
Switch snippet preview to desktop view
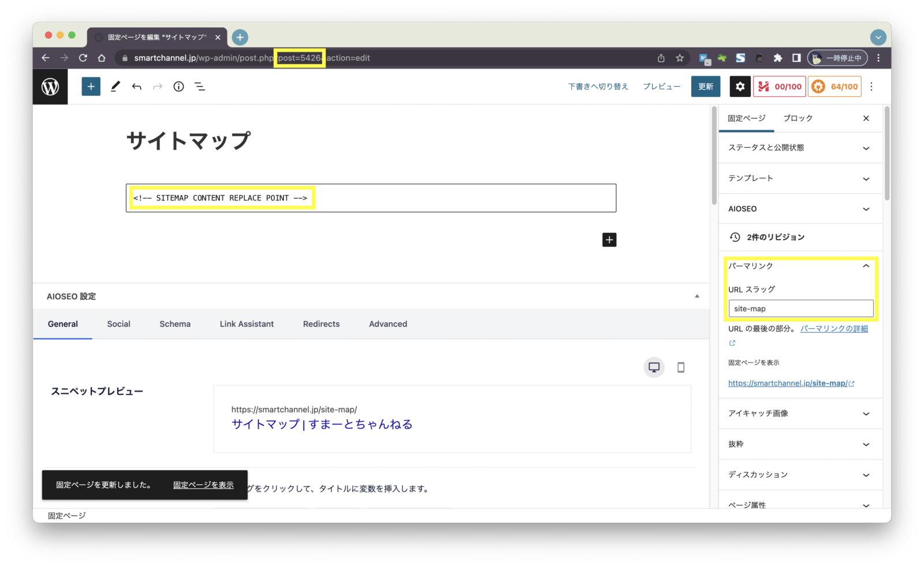coord(654,367)
